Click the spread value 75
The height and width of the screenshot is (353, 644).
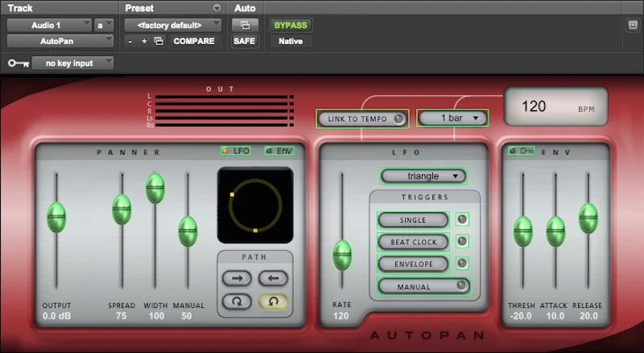point(122,316)
